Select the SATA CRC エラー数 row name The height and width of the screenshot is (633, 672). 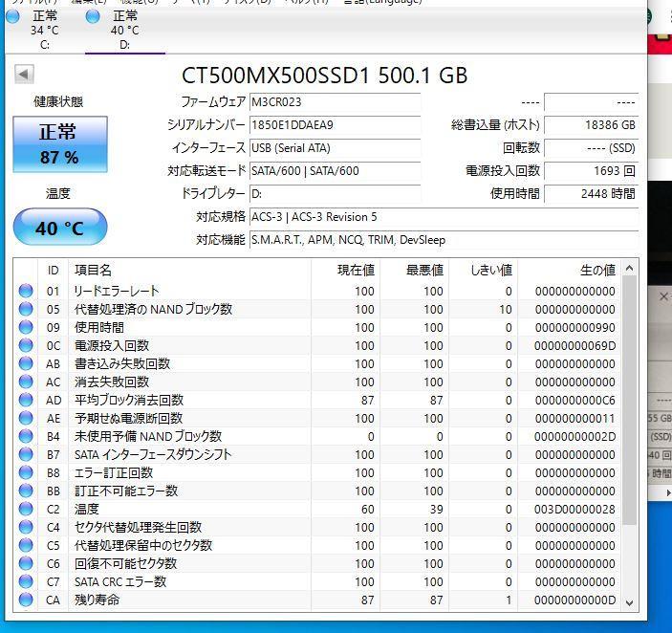pyautogui.click(x=120, y=582)
